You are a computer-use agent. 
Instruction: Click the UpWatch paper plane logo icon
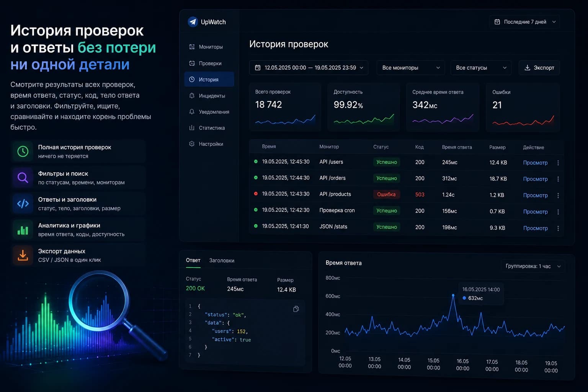point(193,22)
